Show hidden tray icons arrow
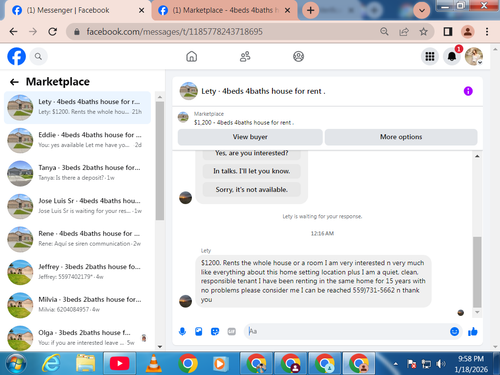The width and height of the screenshot is (500, 375). coord(396,364)
